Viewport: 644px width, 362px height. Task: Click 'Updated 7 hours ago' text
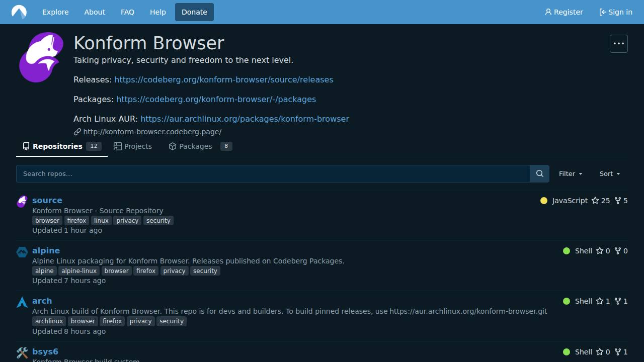[69, 281]
